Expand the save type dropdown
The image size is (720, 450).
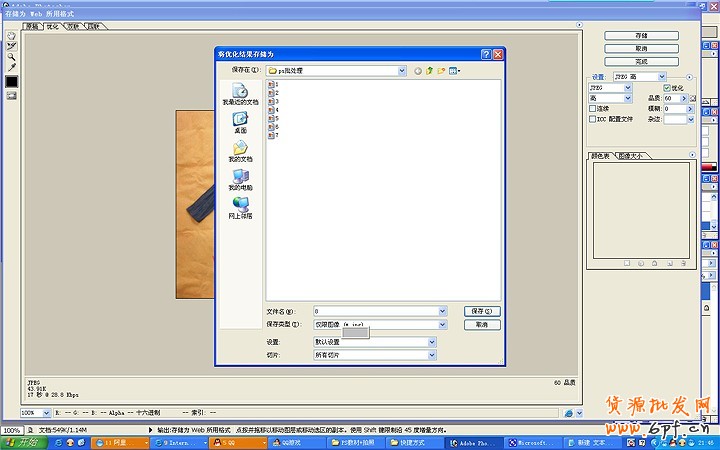(x=442, y=325)
